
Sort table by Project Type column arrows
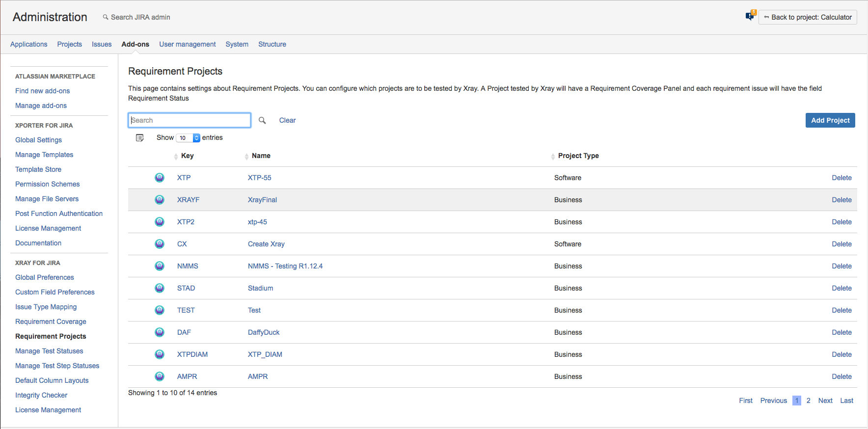point(553,157)
